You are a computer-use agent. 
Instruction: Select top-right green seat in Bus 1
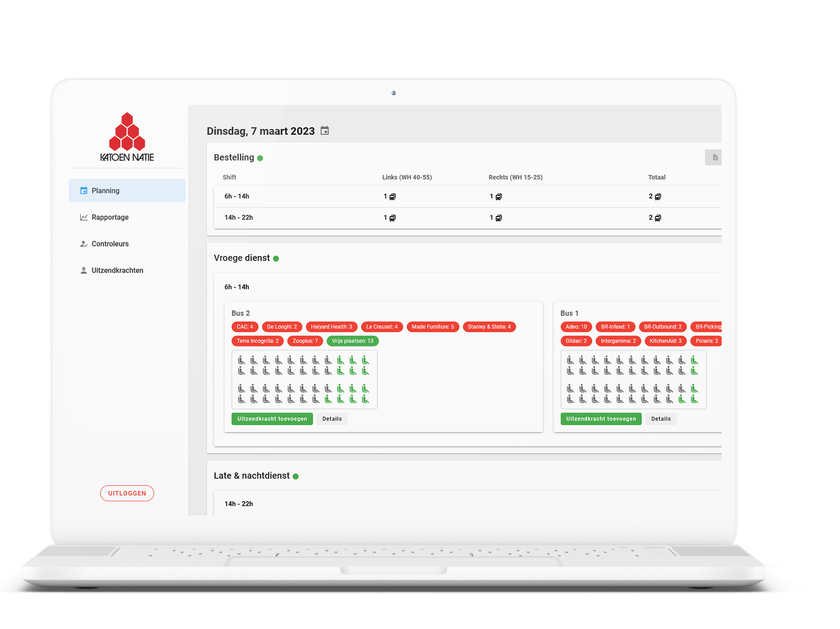(694, 360)
